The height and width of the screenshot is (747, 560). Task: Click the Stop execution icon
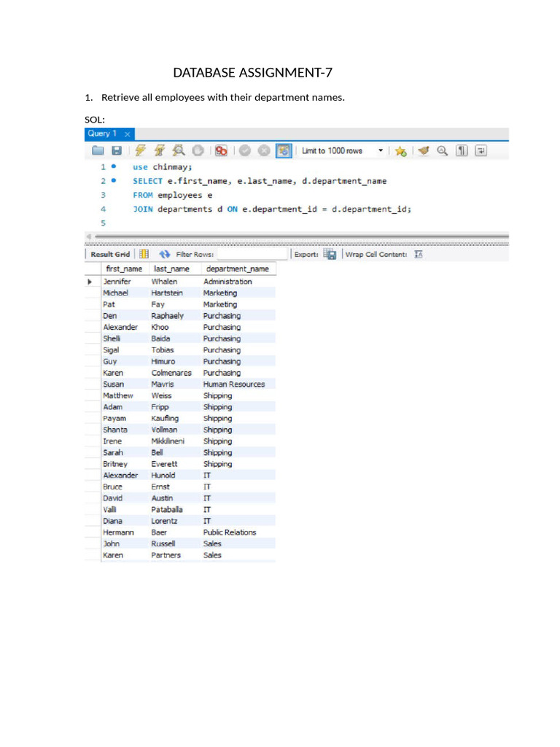point(198,151)
